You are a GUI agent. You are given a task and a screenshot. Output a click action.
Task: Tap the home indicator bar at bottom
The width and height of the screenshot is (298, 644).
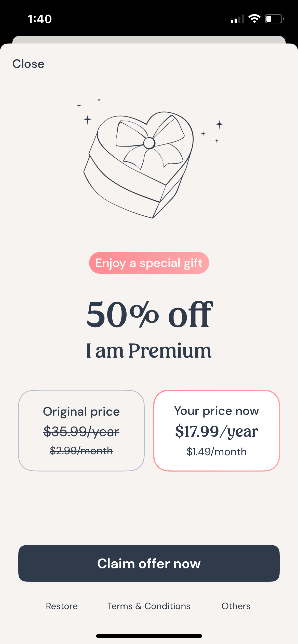[149, 636]
